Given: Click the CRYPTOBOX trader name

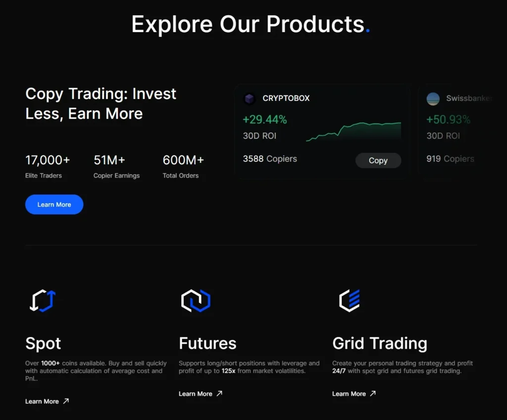Looking at the screenshot, I should coord(286,98).
